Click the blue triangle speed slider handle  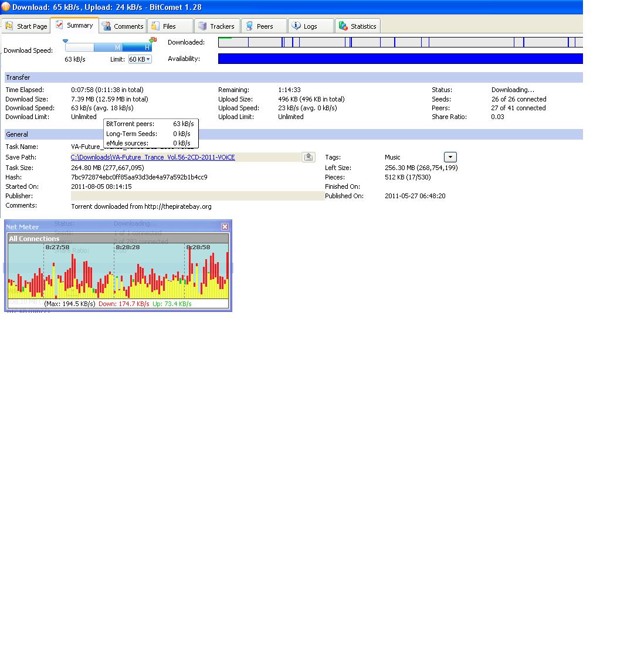[x=65, y=41]
